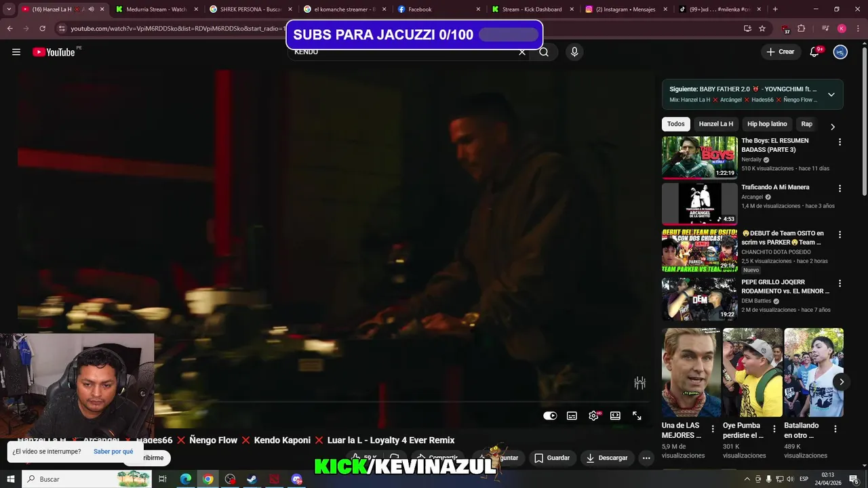Open the Nerdaily channel link
The height and width of the screenshot is (488, 868).
tap(751, 160)
